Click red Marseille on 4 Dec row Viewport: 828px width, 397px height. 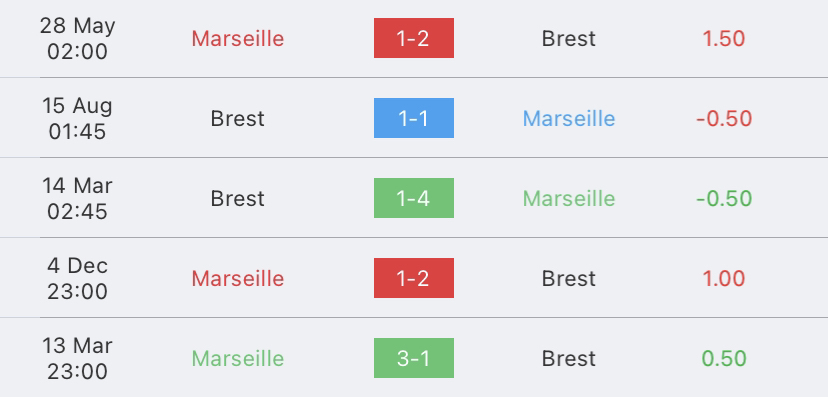pyautogui.click(x=238, y=278)
